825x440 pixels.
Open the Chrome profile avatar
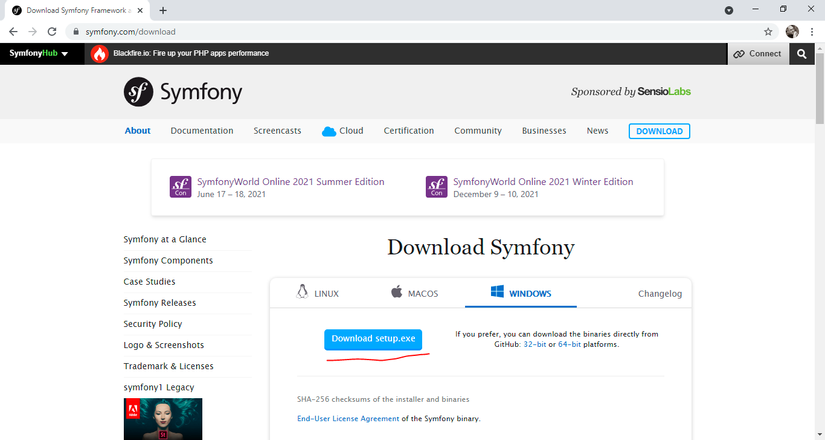(x=792, y=32)
